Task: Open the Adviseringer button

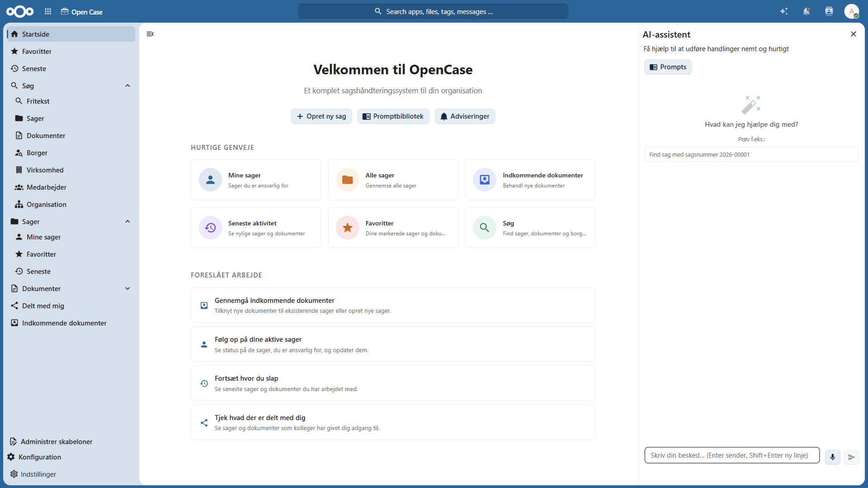Action: pos(465,116)
